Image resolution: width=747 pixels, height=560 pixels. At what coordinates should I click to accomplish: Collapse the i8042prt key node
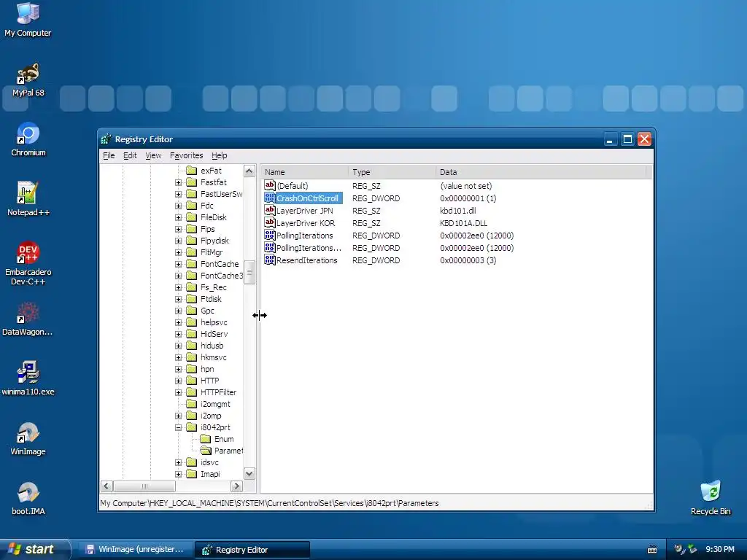pos(178,427)
